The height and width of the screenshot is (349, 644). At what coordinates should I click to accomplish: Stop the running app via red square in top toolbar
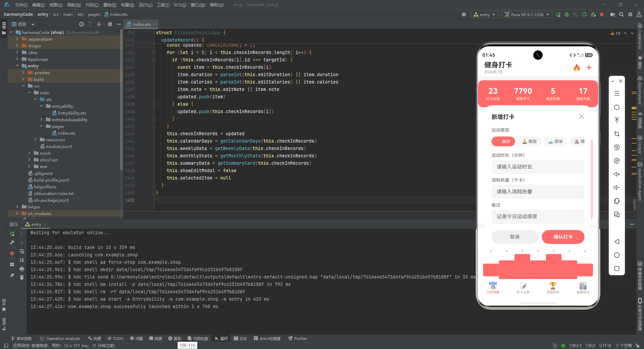pyautogui.click(x=602, y=14)
